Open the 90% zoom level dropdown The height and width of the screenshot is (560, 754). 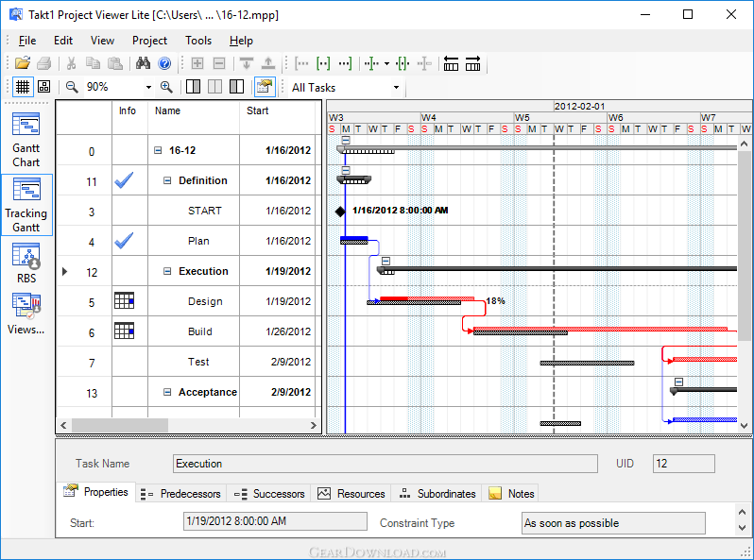coord(148,88)
